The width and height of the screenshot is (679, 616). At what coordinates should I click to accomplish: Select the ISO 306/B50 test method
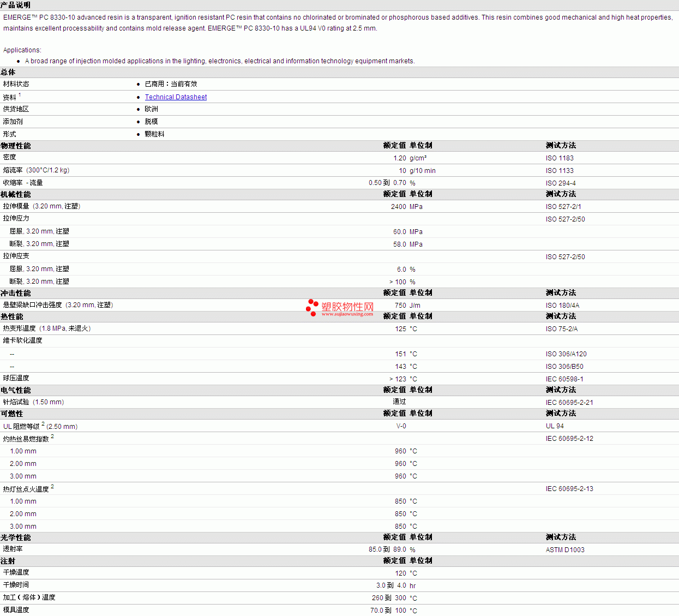(x=564, y=367)
